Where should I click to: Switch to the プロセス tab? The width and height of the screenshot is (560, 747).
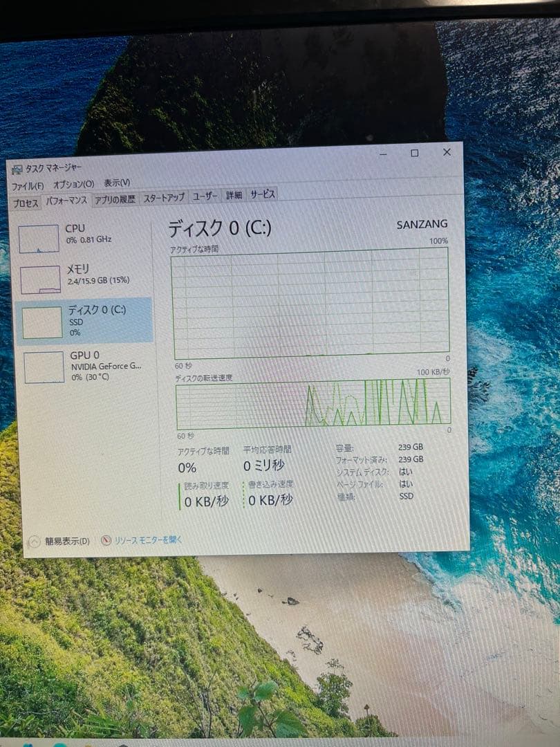tap(24, 196)
